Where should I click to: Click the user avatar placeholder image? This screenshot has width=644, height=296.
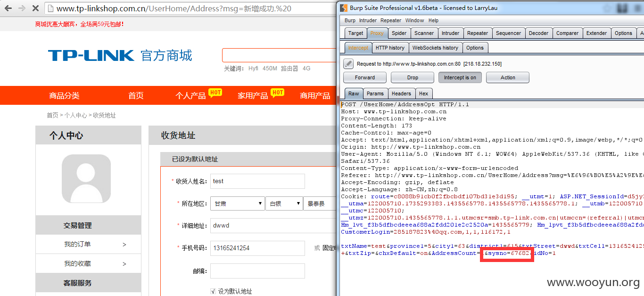click(x=86, y=178)
